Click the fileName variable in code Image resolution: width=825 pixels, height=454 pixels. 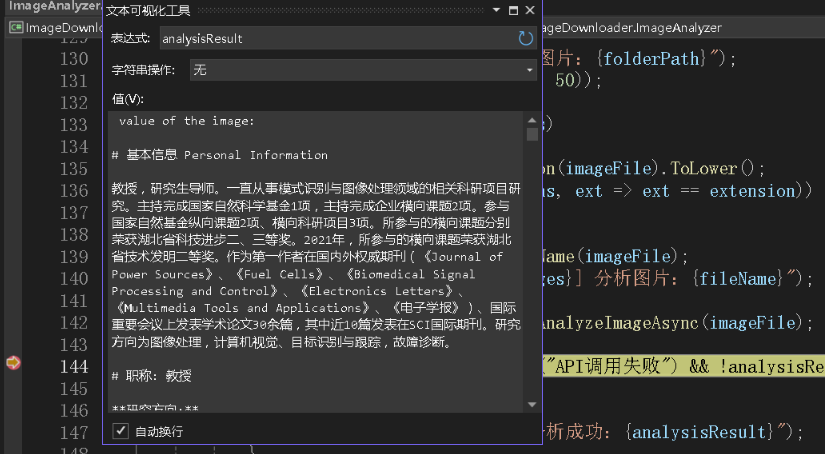tap(738, 278)
